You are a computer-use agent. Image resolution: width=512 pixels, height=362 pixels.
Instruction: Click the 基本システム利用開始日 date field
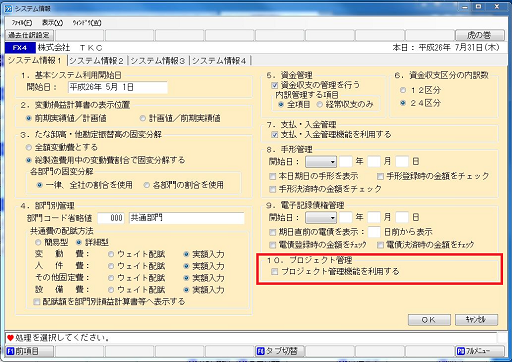pyautogui.click(x=118, y=88)
